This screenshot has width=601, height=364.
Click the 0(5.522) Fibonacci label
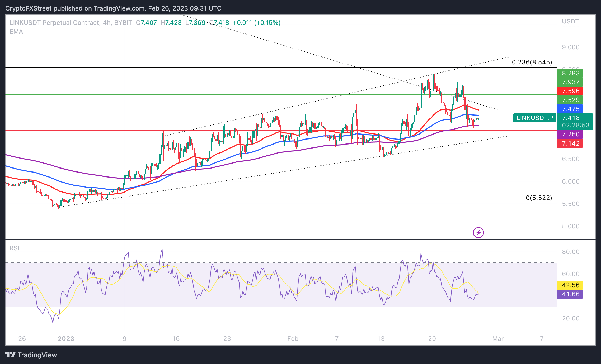pyautogui.click(x=539, y=198)
